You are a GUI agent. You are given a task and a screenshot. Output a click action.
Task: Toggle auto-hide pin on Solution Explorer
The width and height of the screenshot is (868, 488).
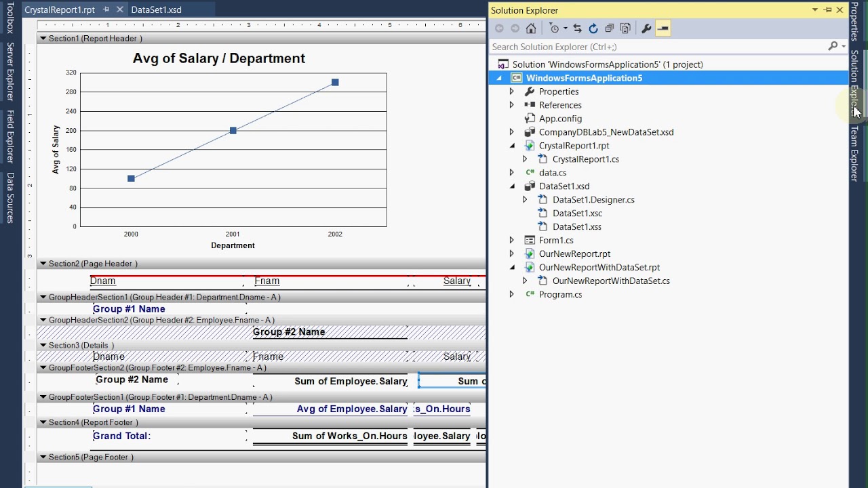[x=827, y=10]
